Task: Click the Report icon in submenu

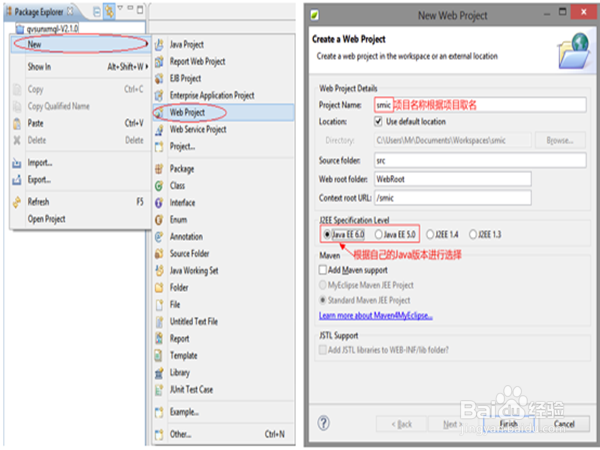Action: point(159,339)
